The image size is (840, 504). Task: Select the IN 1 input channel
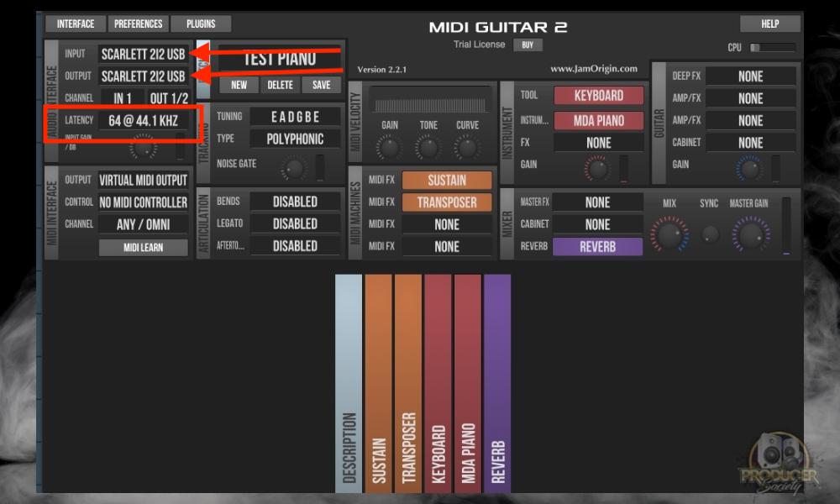(x=122, y=98)
